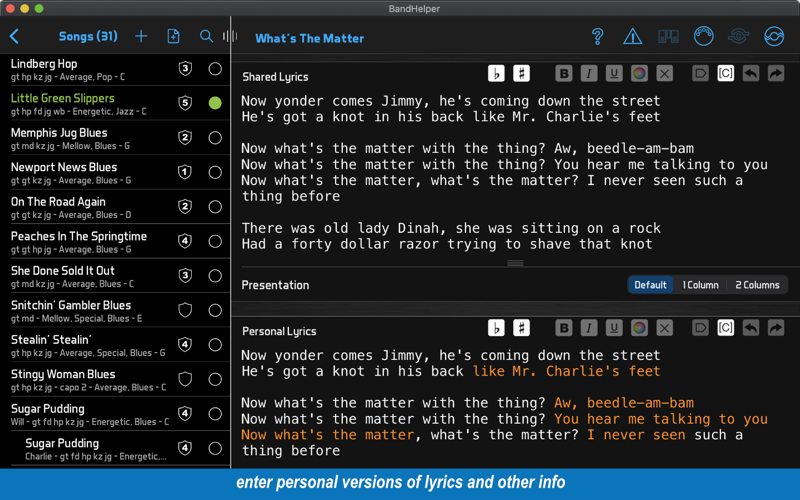Image resolution: width=800 pixels, height=500 pixels.
Task: Insert tag in Personal Lyrics toolbar
Action: (x=701, y=328)
